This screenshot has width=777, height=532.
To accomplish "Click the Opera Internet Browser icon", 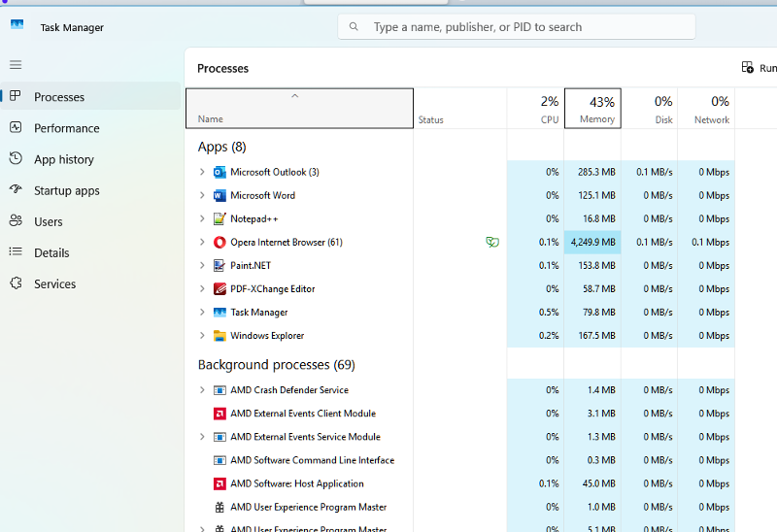I will click(220, 243).
